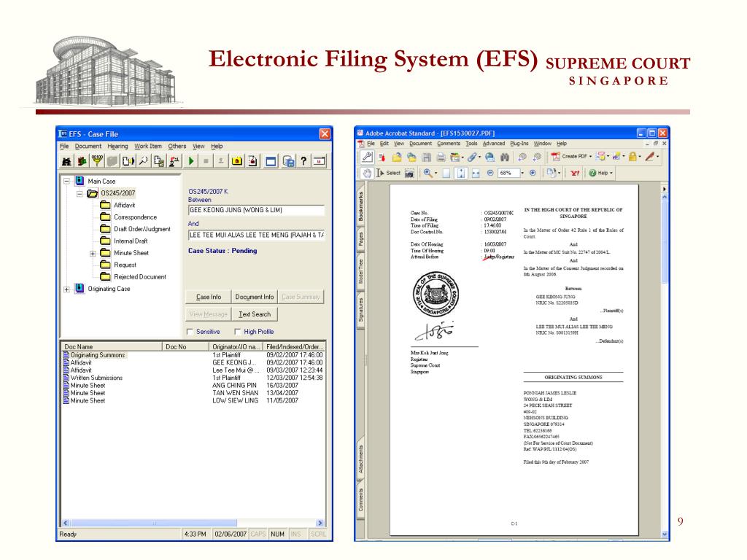Click the binoculars search icon in Acrobat

click(505, 157)
